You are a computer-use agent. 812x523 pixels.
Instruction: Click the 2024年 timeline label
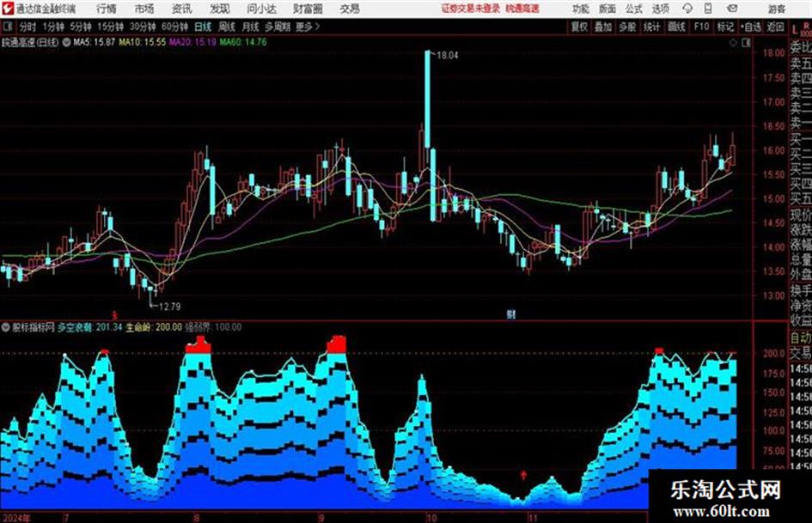(16, 518)
